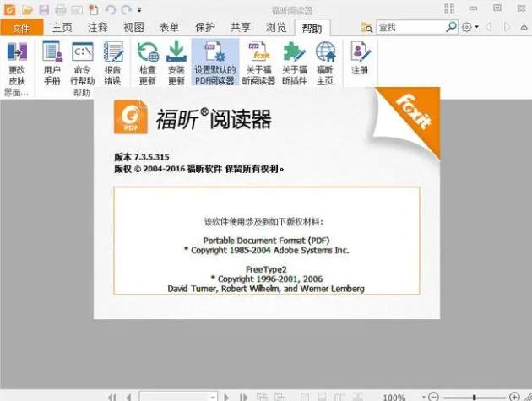Click the four-squares ribbon mode icon
This screenshot has height=401, width=532.
[449, 8]
